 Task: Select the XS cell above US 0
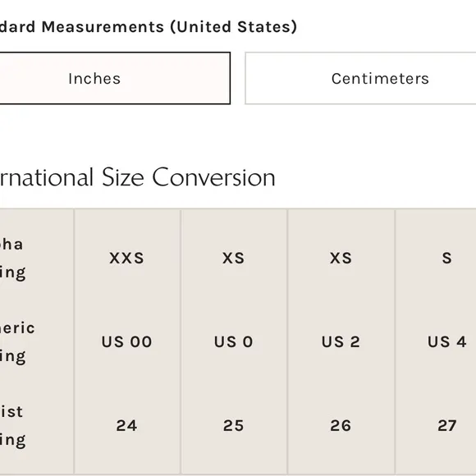tap(233, 258)
